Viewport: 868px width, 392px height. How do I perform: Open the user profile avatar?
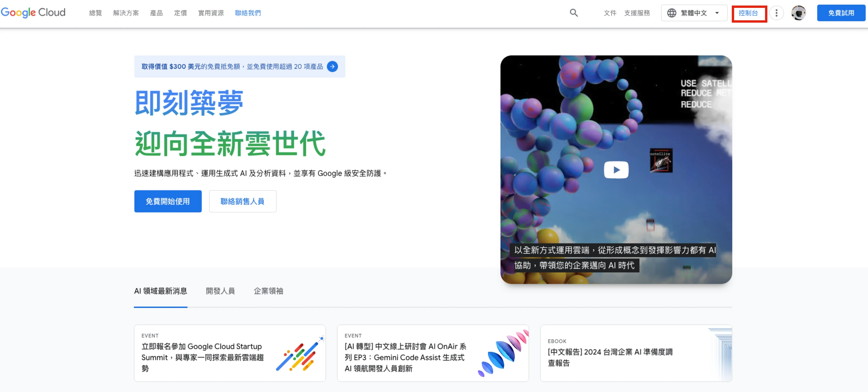pyautogui.click(x=798, y=13)
